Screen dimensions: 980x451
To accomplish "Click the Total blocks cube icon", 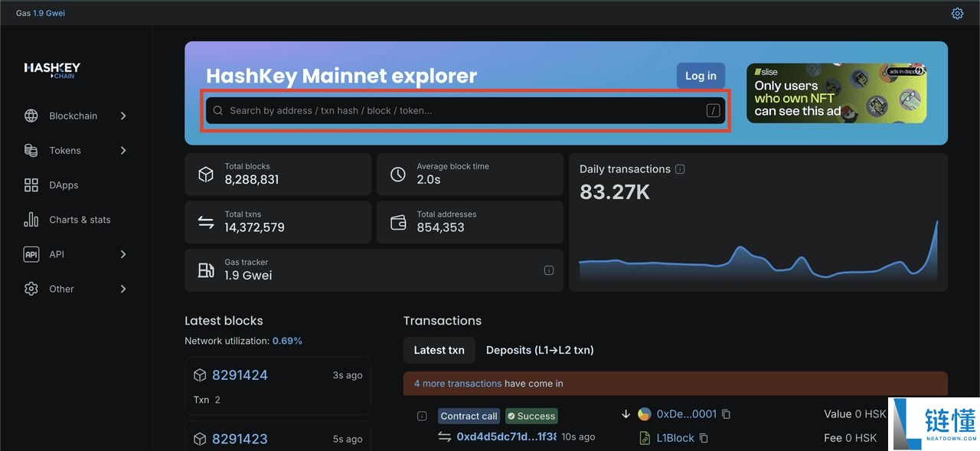I will pyautogui.click(x=206, y=174).
